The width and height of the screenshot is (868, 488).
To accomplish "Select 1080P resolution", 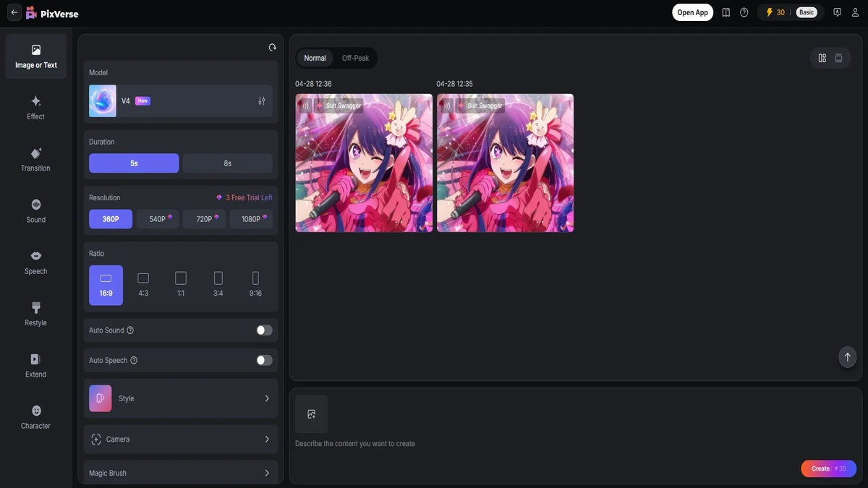I will click(x=251, y=219).
